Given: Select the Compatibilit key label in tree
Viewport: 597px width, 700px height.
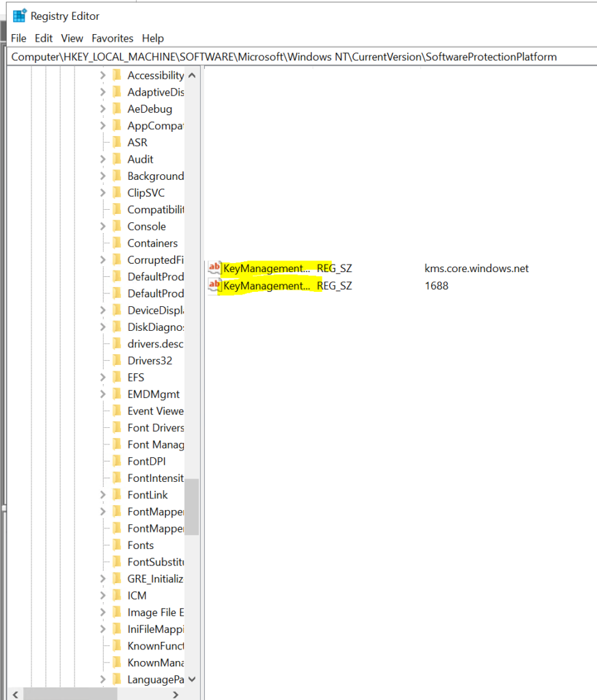Looking at the screenshot, I should click(156, 209).
